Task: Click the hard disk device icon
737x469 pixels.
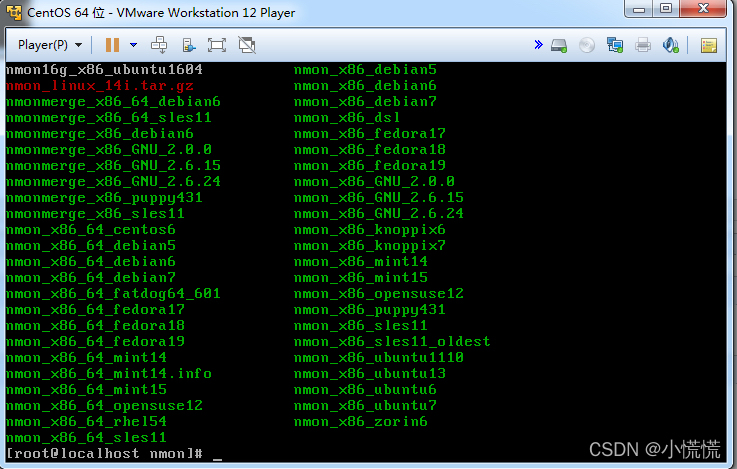Action: click(559, 46)
